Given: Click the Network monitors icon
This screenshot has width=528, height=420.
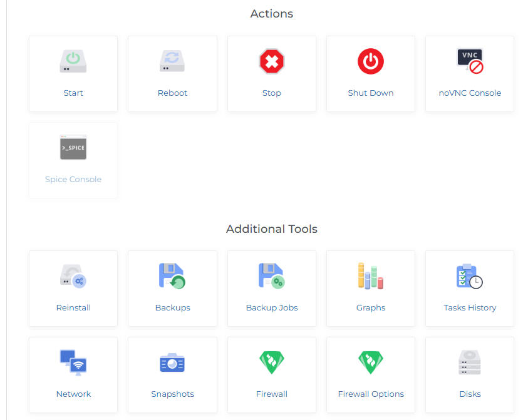Looking at the screenshot, I should 73,362.
